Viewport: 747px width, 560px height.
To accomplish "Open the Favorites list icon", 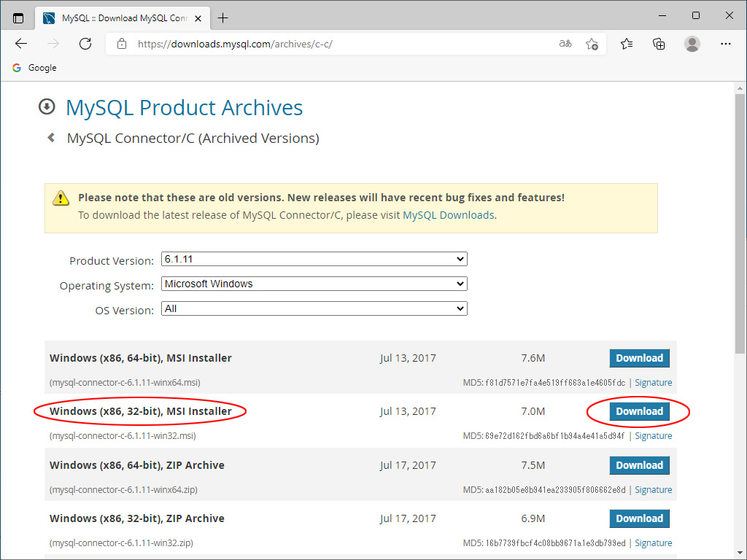I will 627,44.
